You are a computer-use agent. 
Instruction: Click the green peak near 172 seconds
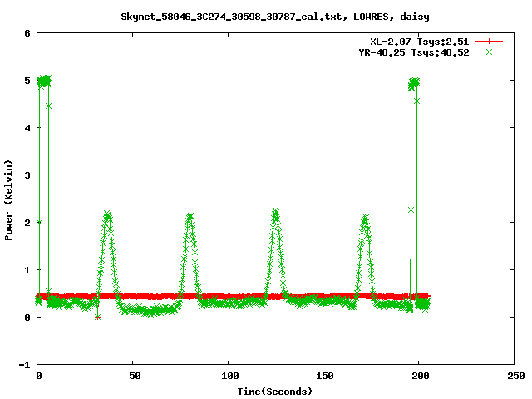[365, 218]
